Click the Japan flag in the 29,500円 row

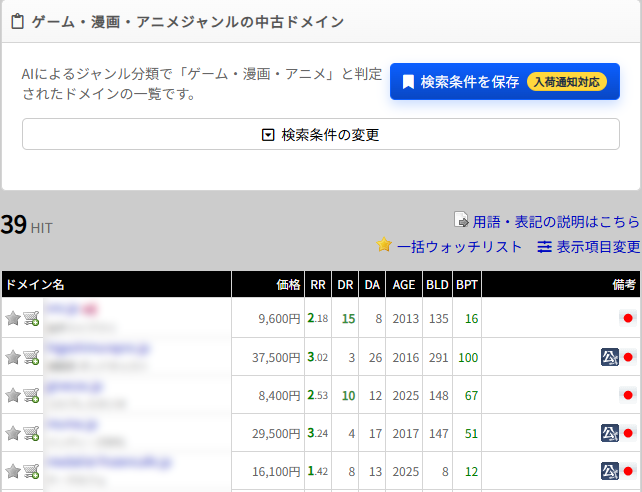[x=628, y=433]
